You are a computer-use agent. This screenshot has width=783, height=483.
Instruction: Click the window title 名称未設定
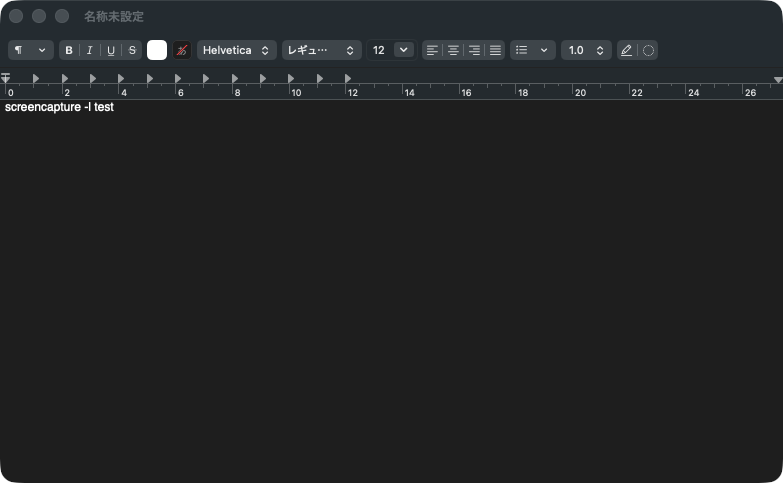[114, 16]
